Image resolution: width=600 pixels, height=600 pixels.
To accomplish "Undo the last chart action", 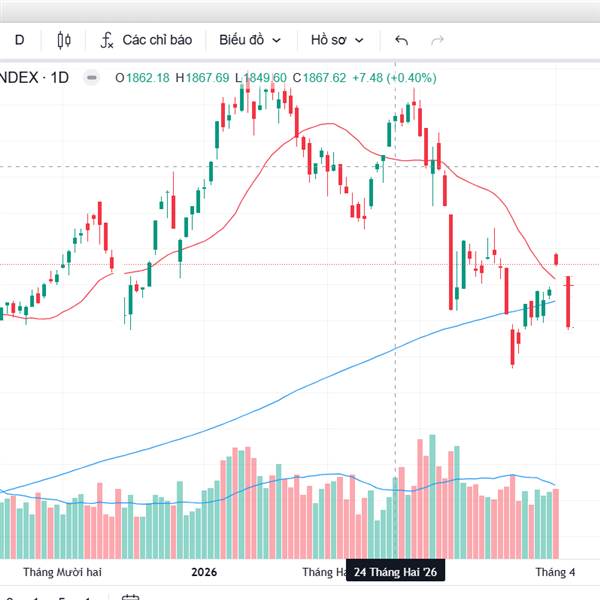I will point(401,40).
